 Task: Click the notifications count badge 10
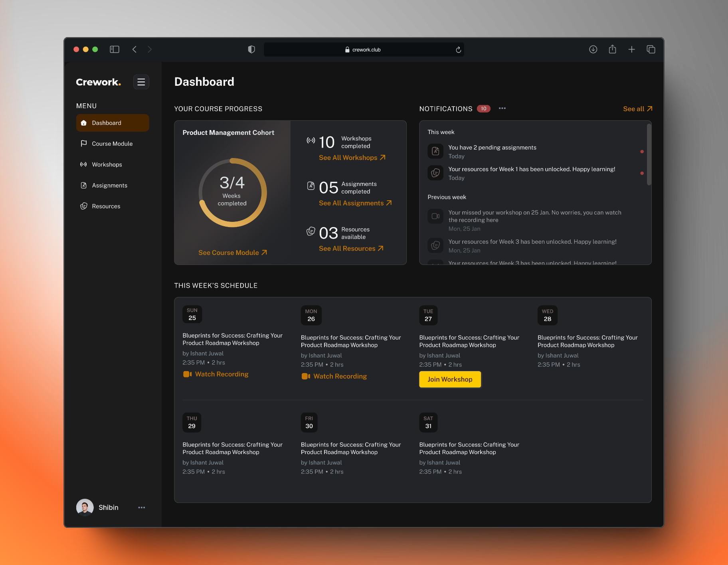pyautogui.click(x=484, y=109)
